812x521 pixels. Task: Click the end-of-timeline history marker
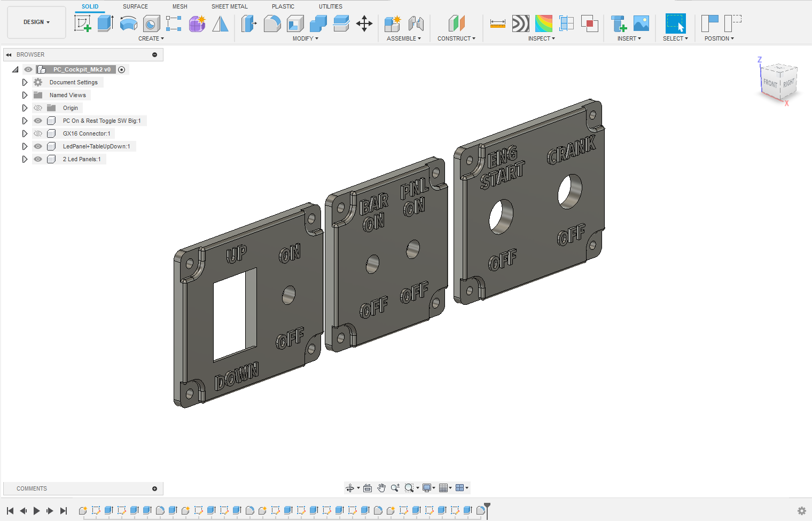487,510
